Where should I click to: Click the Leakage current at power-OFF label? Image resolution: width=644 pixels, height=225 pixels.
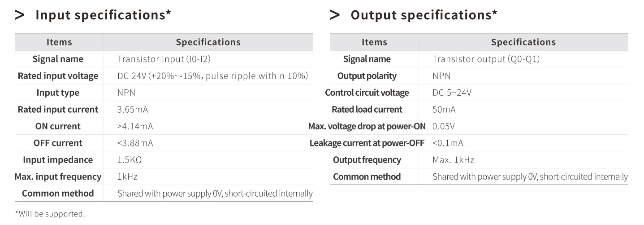pos(367,143)
